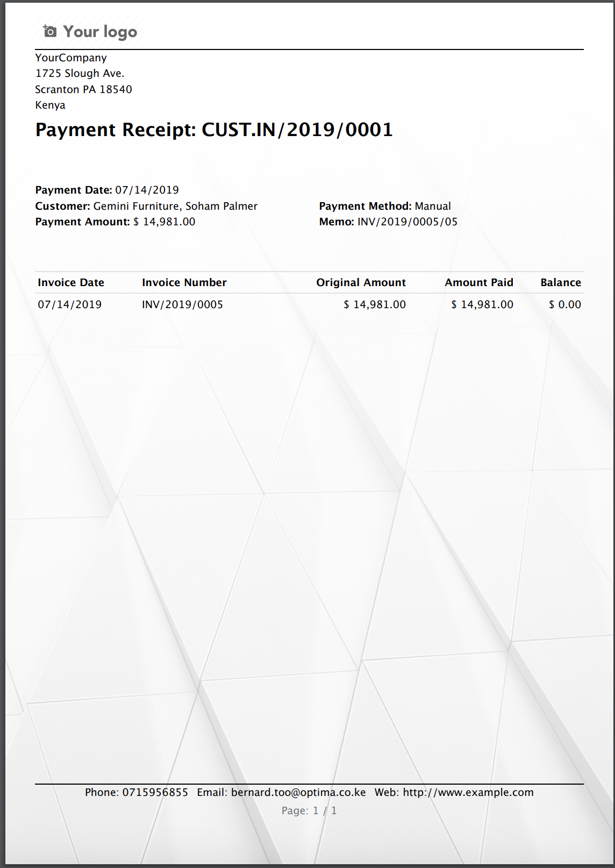This screenshot has height=868, width=615.
Task: Click the address line '1725 Slough Ave.'
Action: (x=80, y=73)
